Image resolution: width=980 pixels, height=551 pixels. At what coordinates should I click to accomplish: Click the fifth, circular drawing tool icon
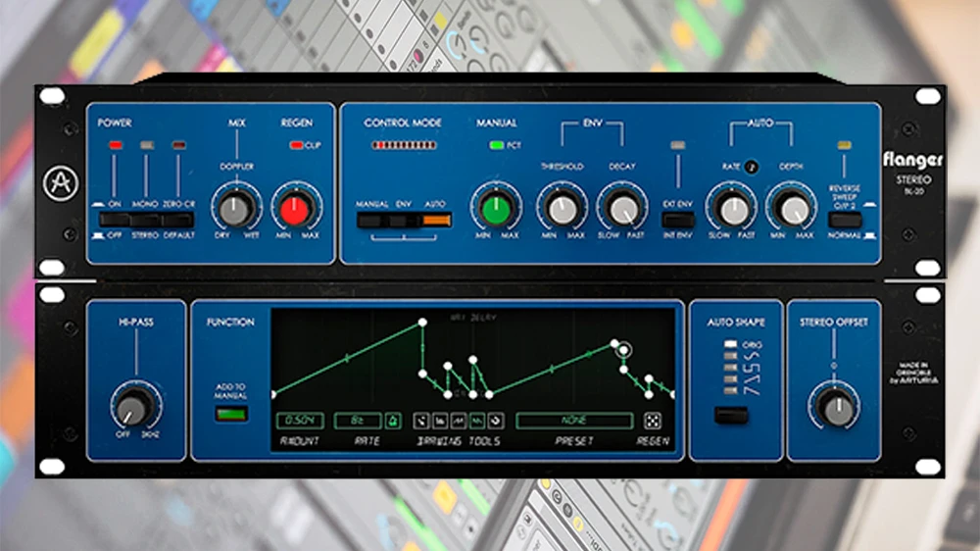pos(495,421)
